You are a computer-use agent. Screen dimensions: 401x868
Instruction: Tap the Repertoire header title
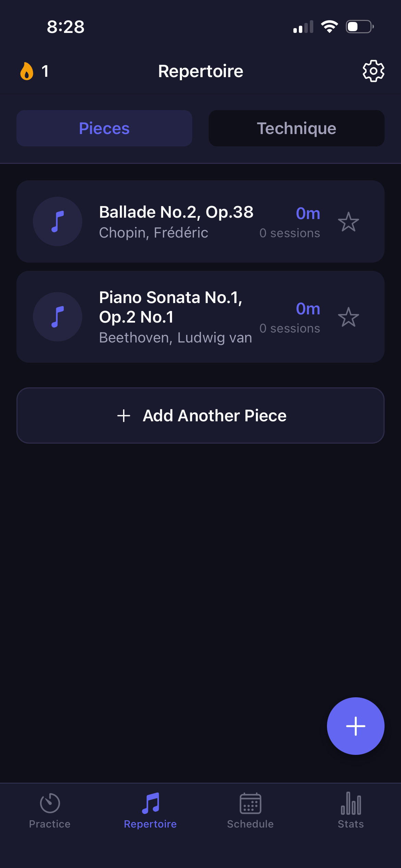pyautogui.click(x=200, y=71)
